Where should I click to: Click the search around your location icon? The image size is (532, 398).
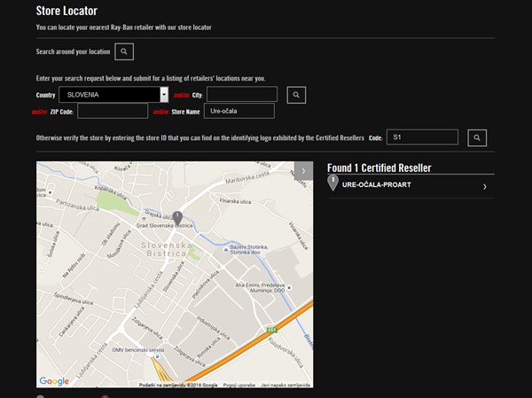tap(124, 51)
